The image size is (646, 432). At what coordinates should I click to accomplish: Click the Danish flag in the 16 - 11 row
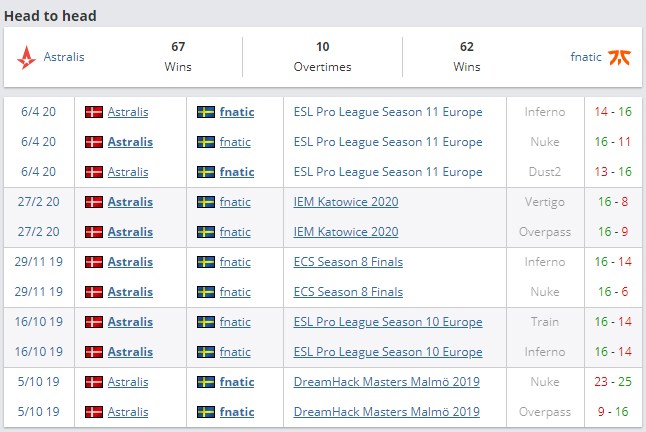[x=95, y=142]
